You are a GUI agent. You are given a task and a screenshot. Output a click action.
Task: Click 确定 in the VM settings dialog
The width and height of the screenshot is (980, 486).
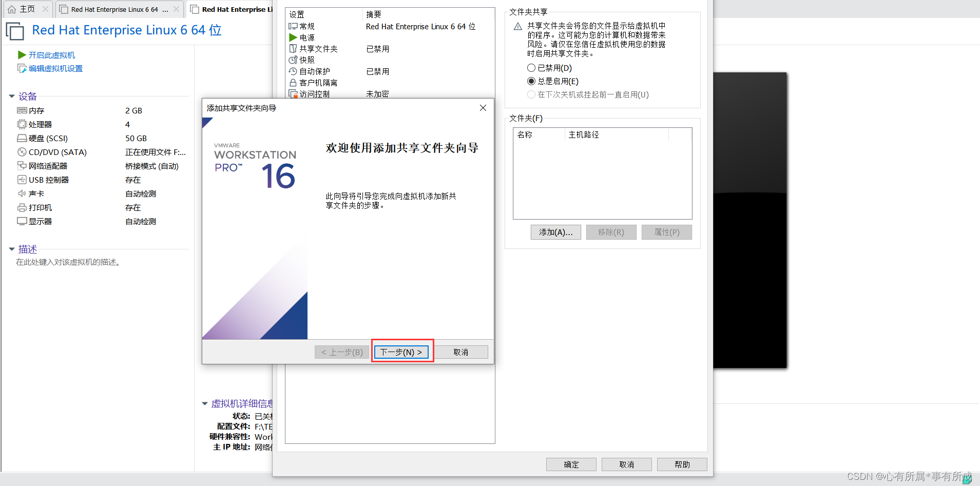(x=571, y=464)
